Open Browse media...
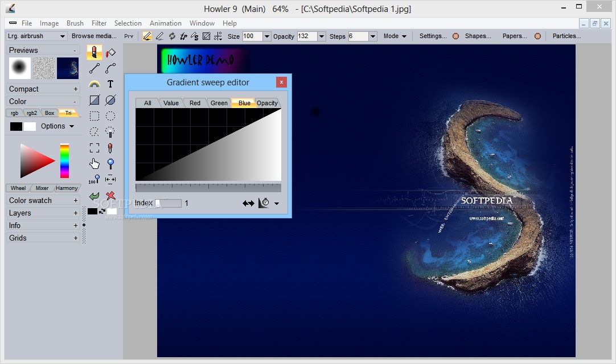 pyautogui.click(x=95, y=36)
